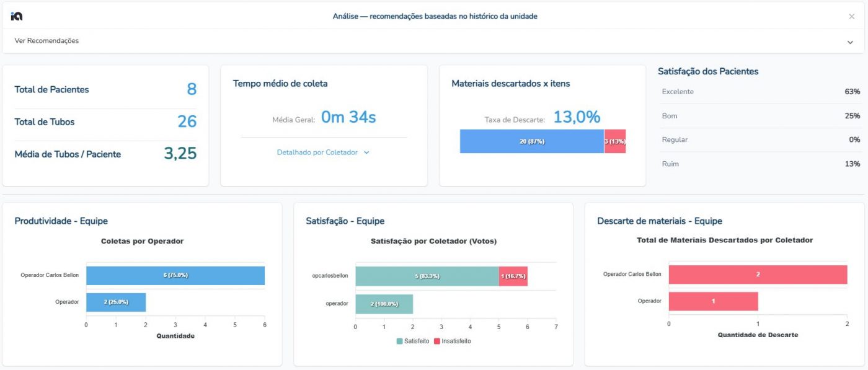Toggle Satisfeito legend swatch
868x370 pixels.
pos(399,341)
